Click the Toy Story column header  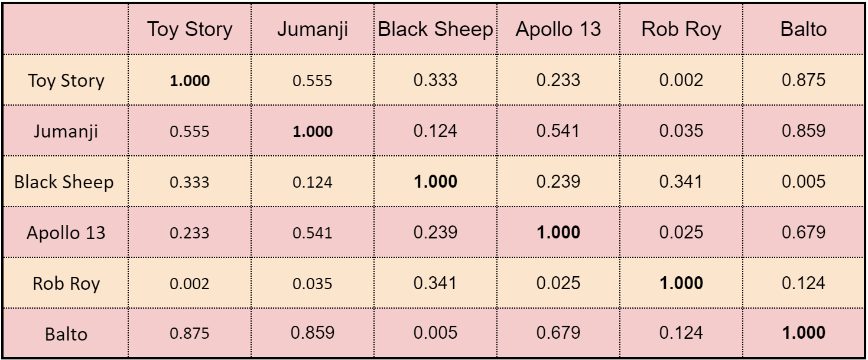pyautogui.click(x=190, y=30)
